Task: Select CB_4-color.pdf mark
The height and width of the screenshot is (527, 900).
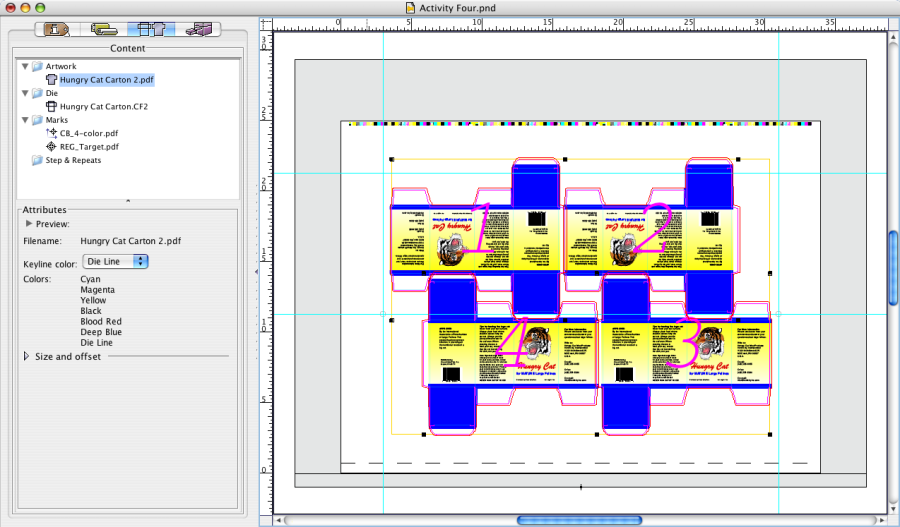Action: click(89, 133)
